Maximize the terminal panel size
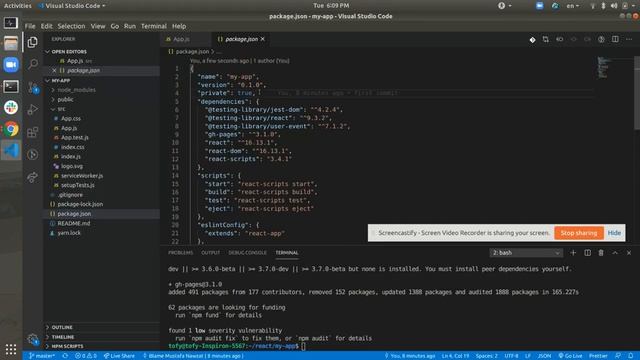This screenshot has width=640, height=360. pyautogui.click(x=615, y=253)
